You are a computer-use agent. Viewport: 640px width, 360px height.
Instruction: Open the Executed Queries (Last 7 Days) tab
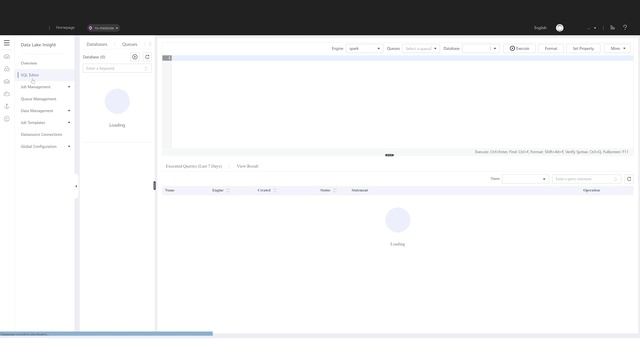193,166
